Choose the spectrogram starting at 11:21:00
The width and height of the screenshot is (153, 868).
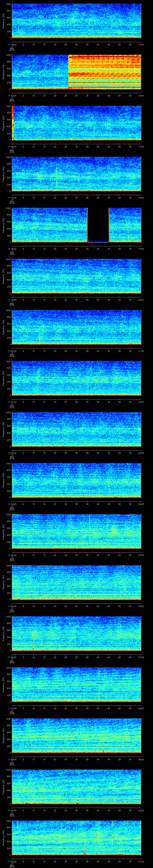tap(76, 378)
